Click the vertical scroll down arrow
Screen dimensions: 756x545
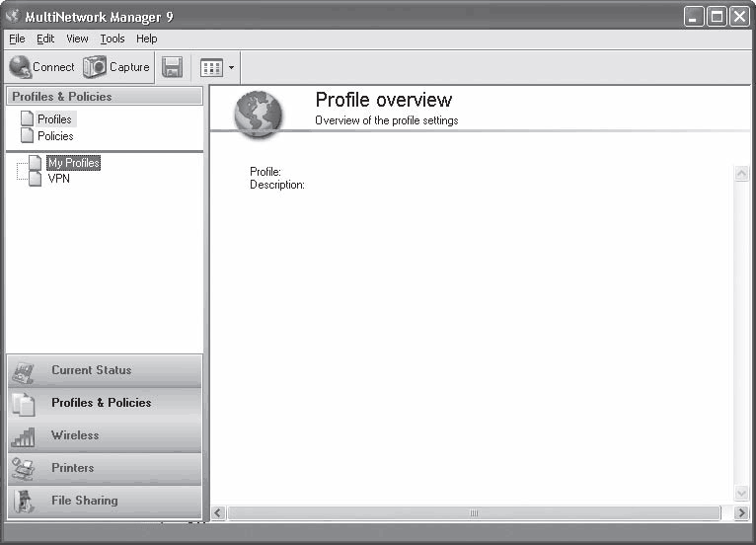(x=741, y=493)
